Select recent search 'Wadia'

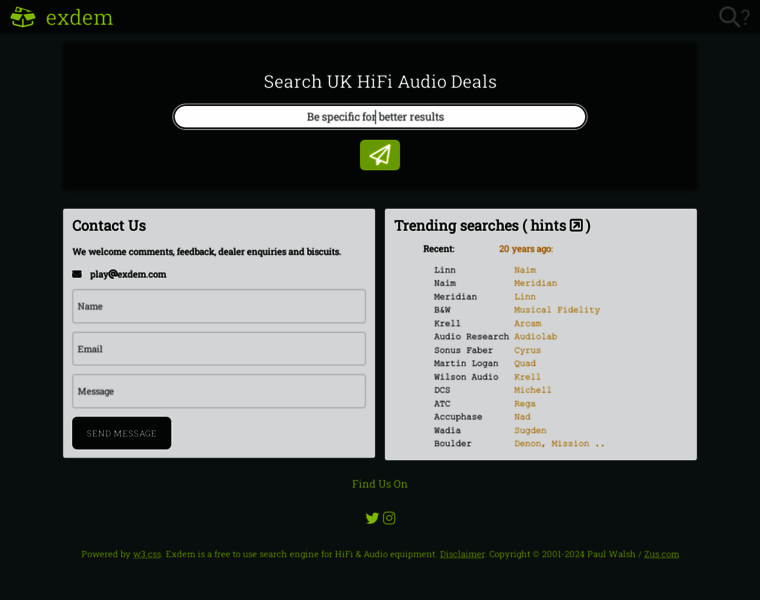[x=447, y=430]
